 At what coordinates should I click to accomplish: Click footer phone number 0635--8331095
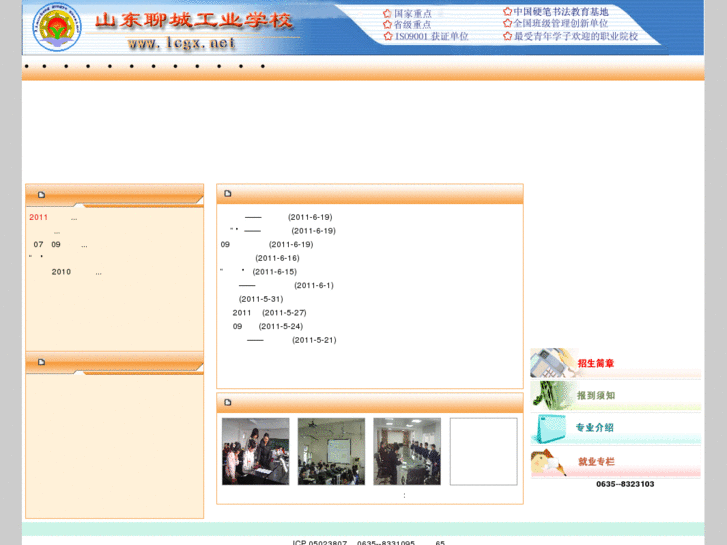pyautogui.click(x=386, y=542)
